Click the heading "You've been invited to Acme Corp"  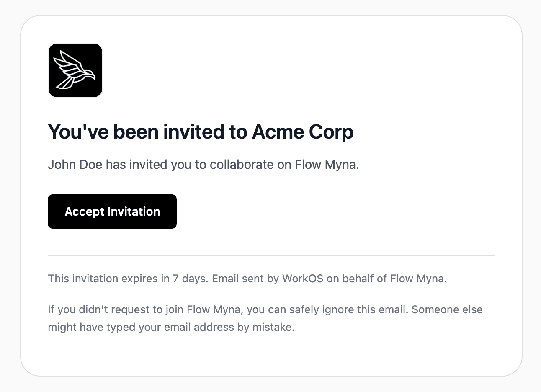point(201,132)
